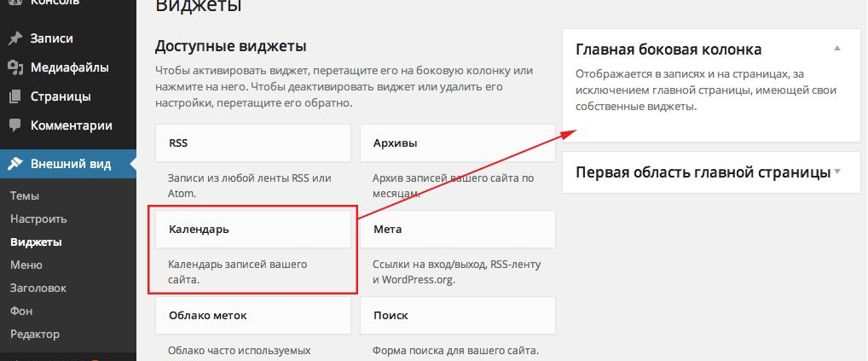Click description 'Ссылки на вход/выход, RSS-ленту'
Image resolution: width=868 pixels, height=361 pixels.
pos(457,265)
